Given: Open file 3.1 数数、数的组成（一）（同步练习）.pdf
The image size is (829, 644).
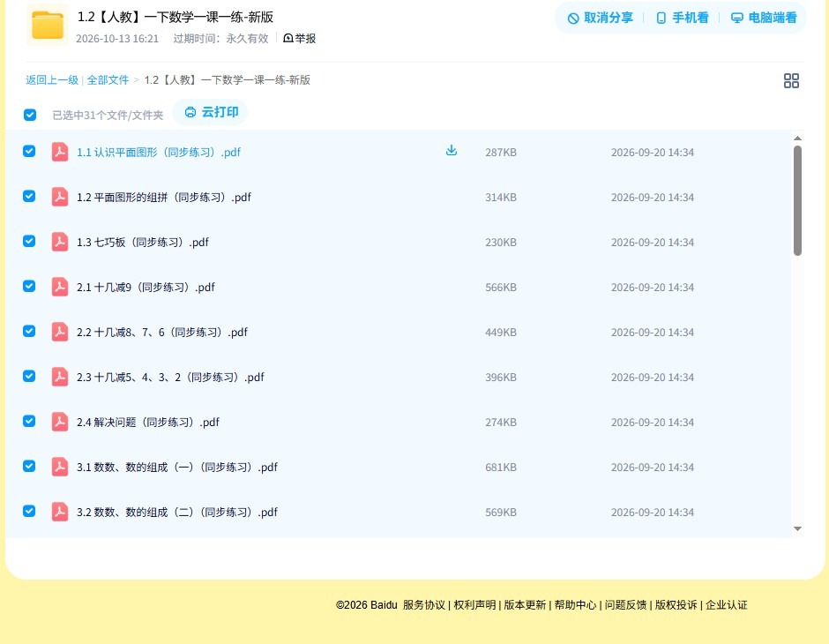Looking at the screenshot, I should [177, 467].
